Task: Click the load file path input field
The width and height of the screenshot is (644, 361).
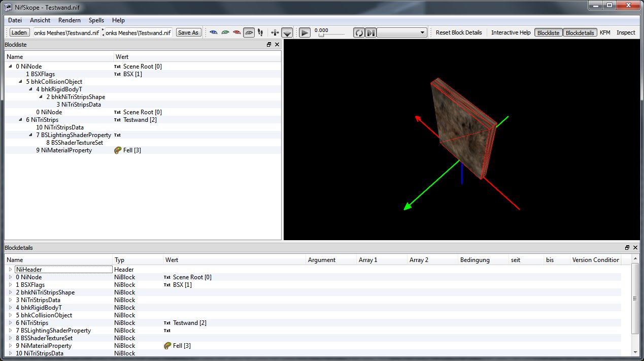Action: [x=66, y=32]
